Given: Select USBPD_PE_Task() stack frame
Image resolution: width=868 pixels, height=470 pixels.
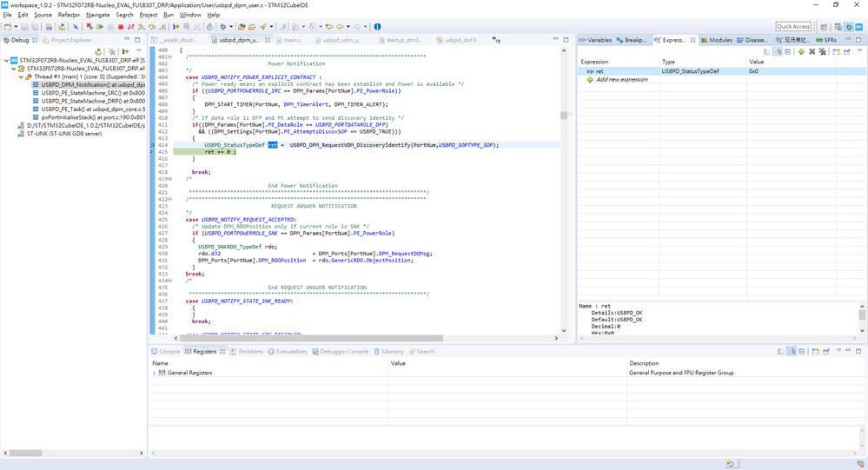Looking at the screenshot, I should click(89, 109).
